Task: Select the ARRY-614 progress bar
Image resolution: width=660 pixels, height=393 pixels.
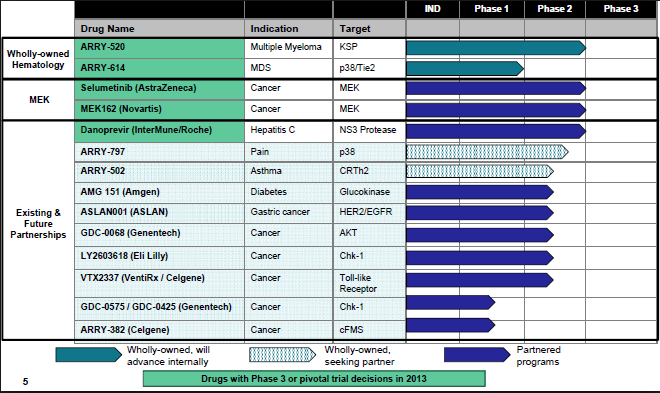Action: click(x=465, y=69)
